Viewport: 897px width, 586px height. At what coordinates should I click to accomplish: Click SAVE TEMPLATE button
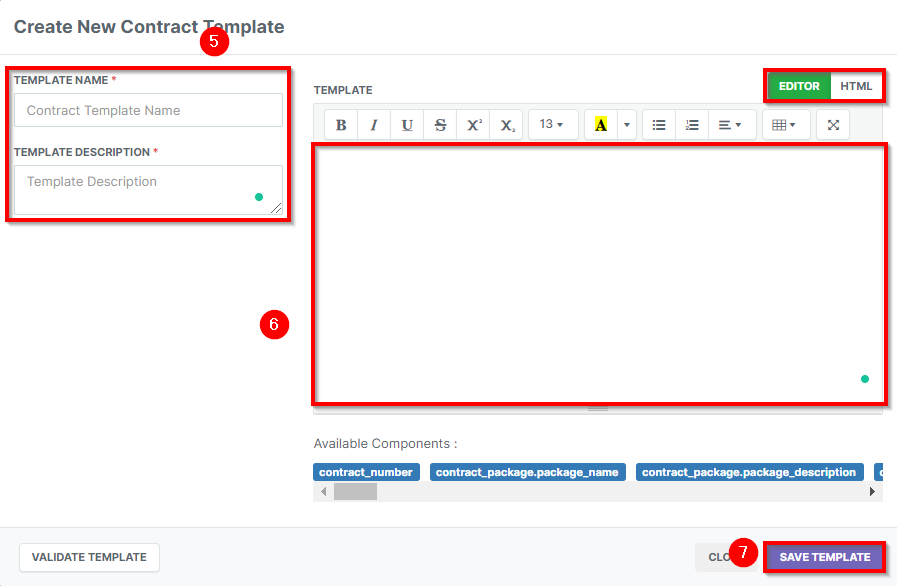click(x=824, y=557)
